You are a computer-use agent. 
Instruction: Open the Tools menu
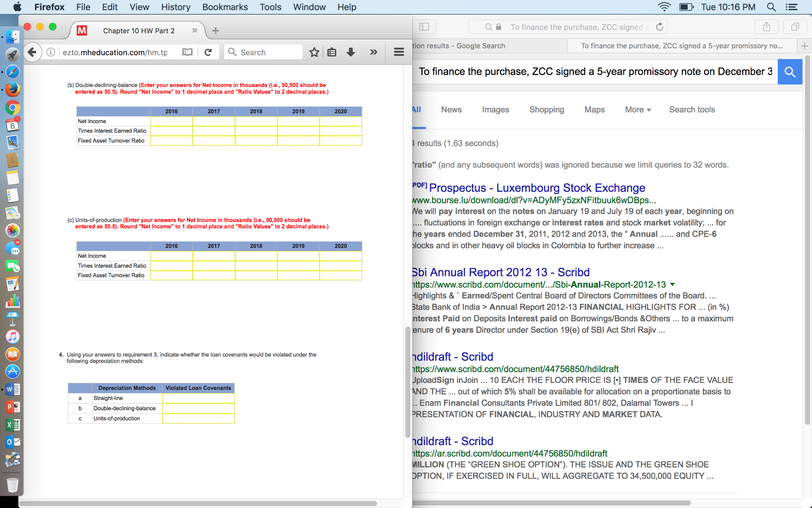tap(270, 7)
